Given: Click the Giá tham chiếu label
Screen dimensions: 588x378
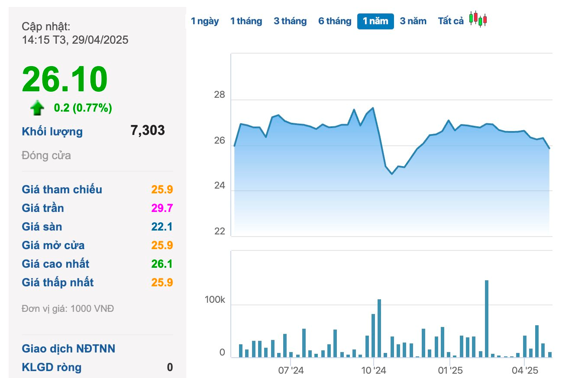Looking at the screenshot, I should tap(62, 189).
